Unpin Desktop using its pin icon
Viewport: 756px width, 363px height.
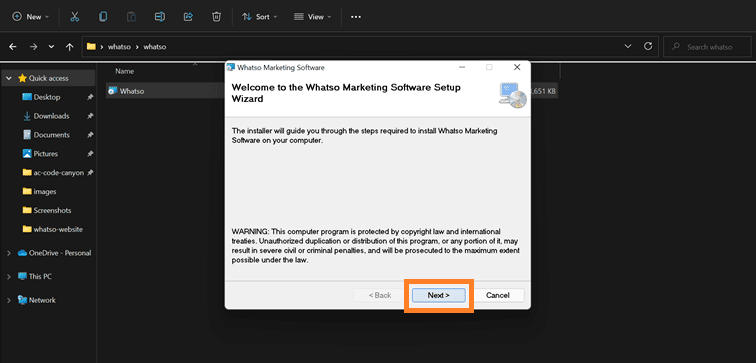tap(90, 97)
